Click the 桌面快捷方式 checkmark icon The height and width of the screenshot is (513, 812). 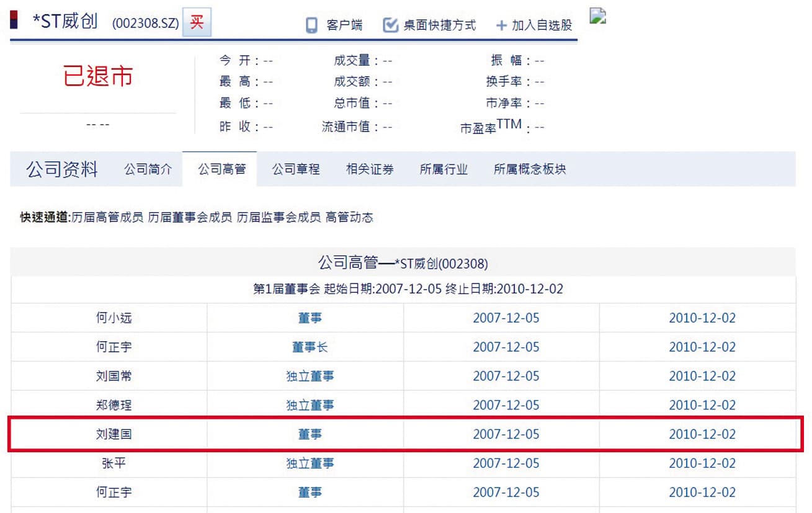390,25
